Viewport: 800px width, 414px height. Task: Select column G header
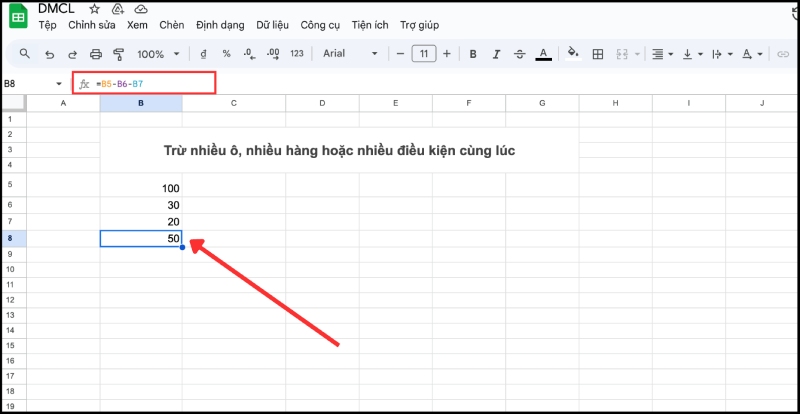tap(542, 103)
